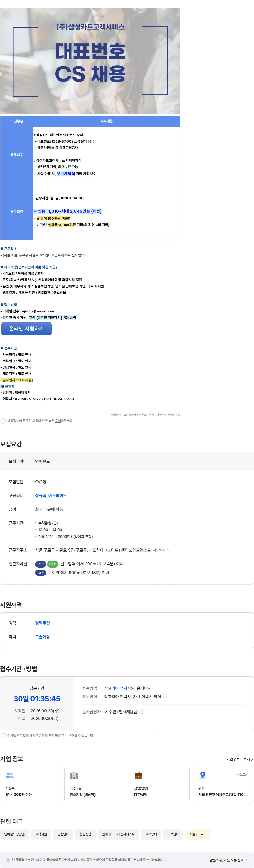Click 지도보기 next to the 근무지주소 address
This screenshot has width=254, height=868.
(158, 550)
